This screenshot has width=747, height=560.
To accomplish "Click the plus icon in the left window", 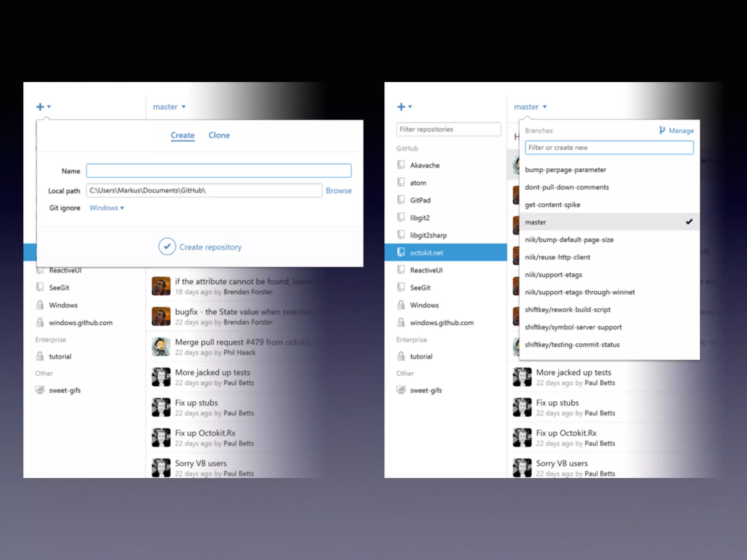I will pos(40,107).
